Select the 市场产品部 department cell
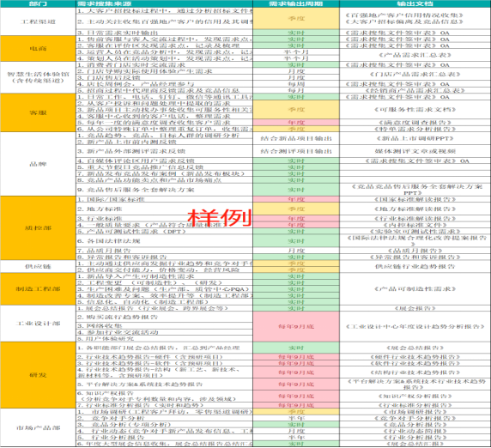The width and height of the screenshot is (491, 448). tap(38, 427)
